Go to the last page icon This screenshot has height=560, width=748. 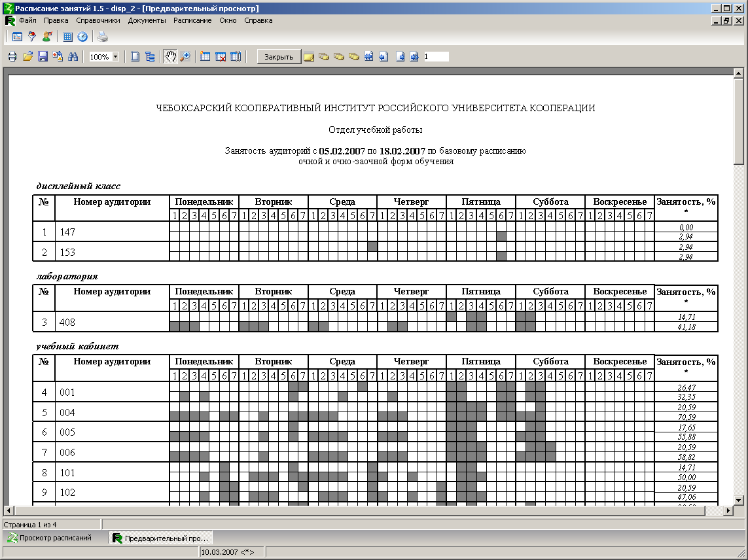(x=414, y=57)
